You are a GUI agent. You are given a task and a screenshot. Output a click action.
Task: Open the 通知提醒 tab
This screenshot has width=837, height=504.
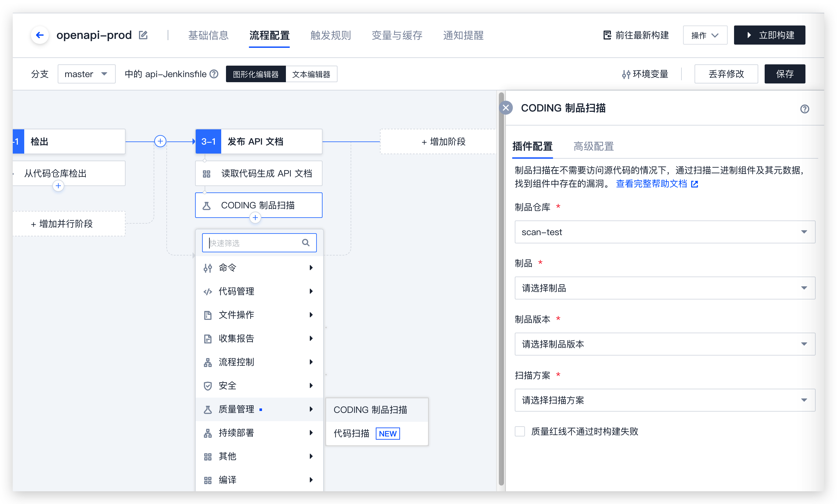[463, 35]
